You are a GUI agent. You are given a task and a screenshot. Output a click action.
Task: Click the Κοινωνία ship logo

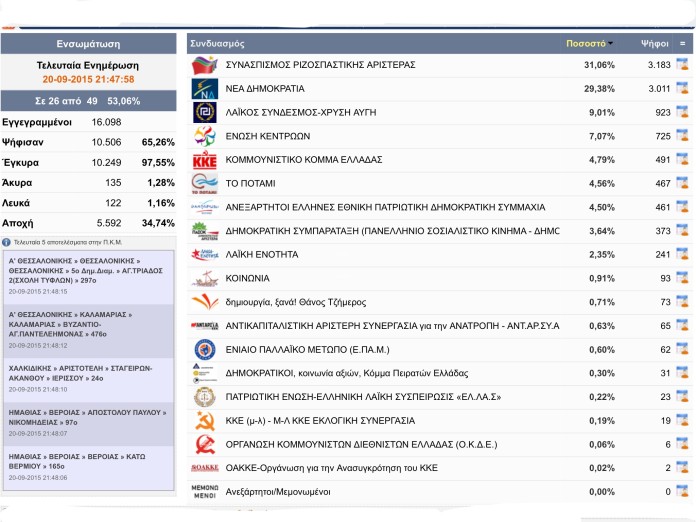pos(205,278)
